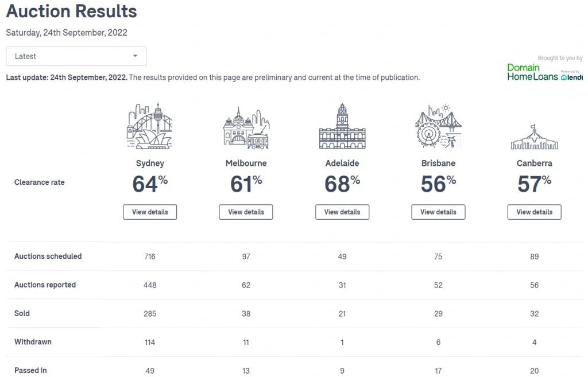Click the Canberra Parliament House icon

[x=534, y=138]
